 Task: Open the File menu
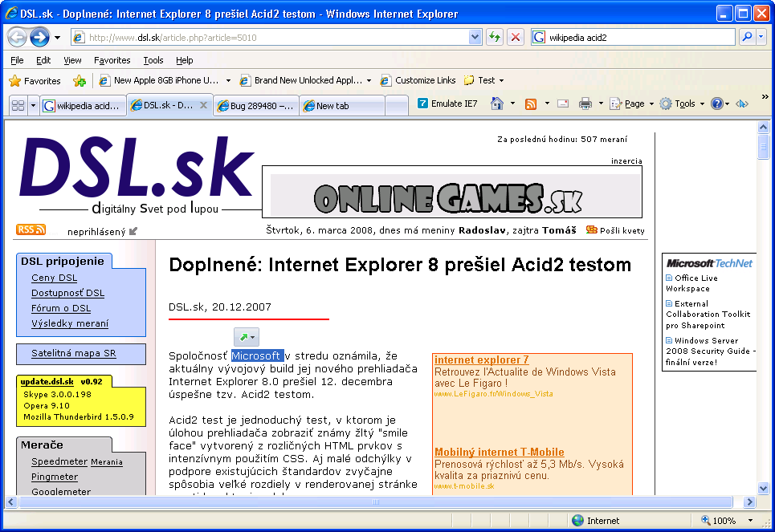pyautogui.click(x=17, y=60)
